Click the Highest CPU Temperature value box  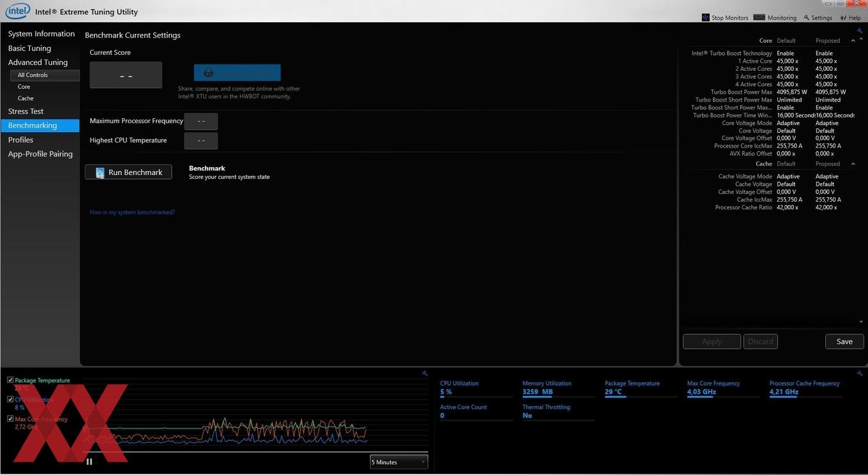[201, 140]
